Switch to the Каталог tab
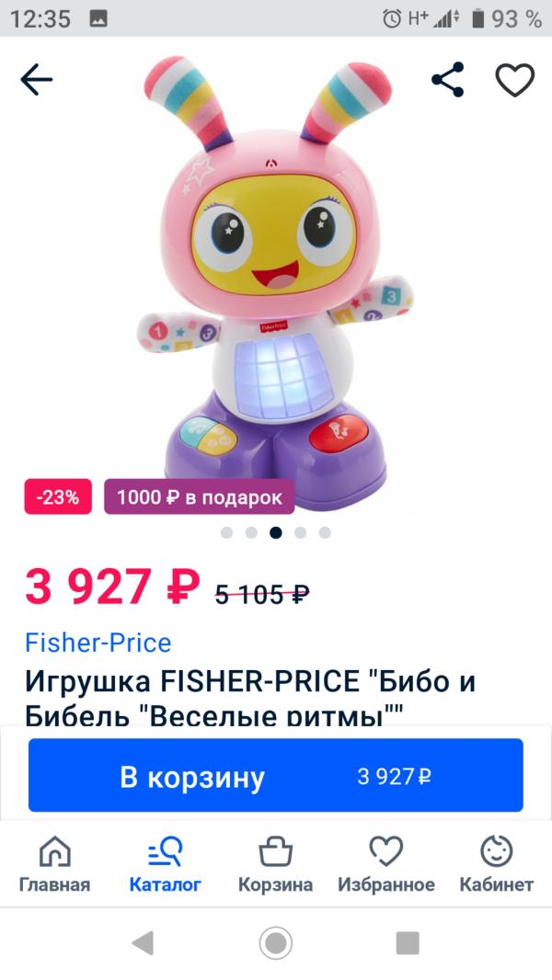This screenshot has width=552, height=980. click(165, 864)
